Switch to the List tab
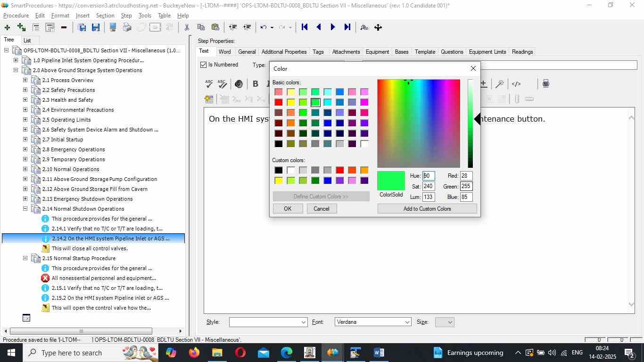This screenshot has width=644, height=362. [x=27, y=41]
